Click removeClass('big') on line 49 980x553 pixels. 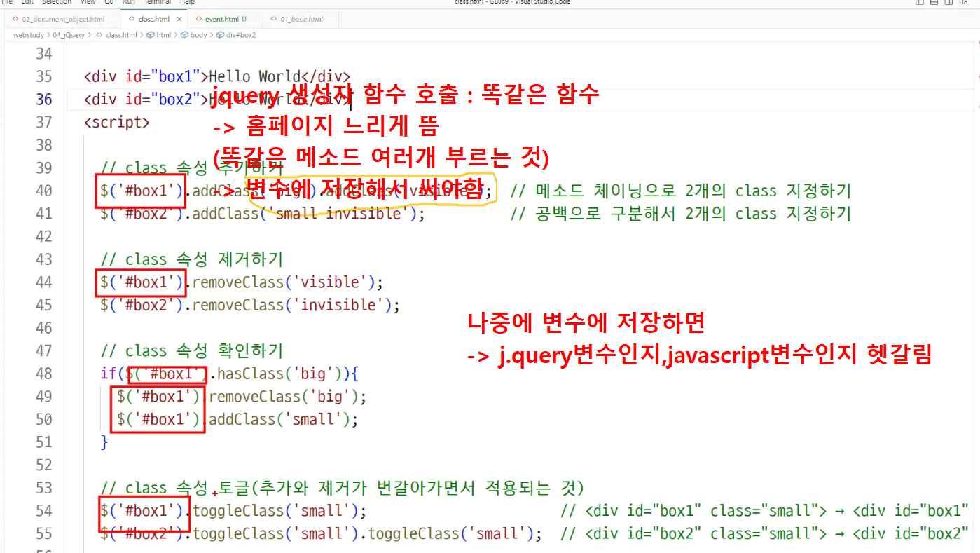tap(284, 397)
